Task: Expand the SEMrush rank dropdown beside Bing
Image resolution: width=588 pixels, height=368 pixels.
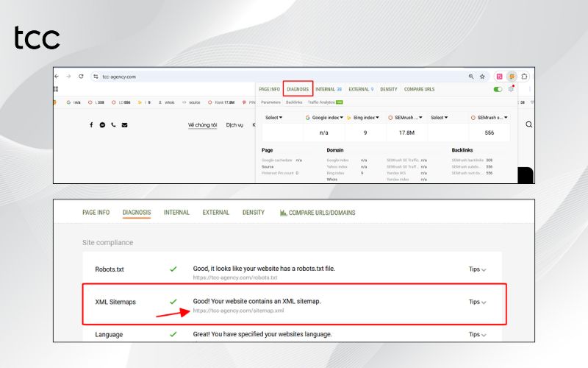Action: (x=406, y=118)
